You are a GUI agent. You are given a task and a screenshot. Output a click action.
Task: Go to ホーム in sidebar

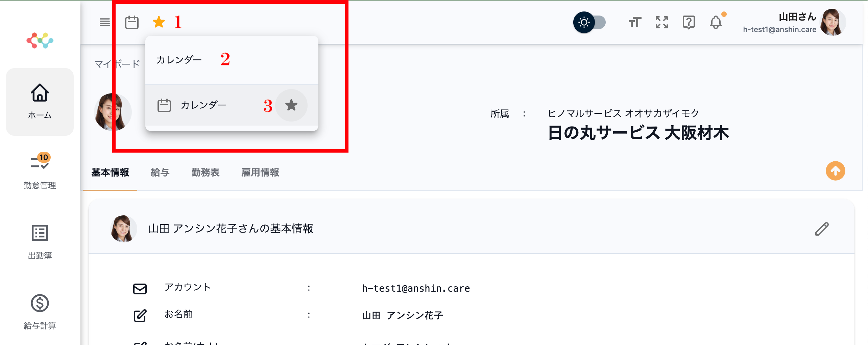pos(40,101)
